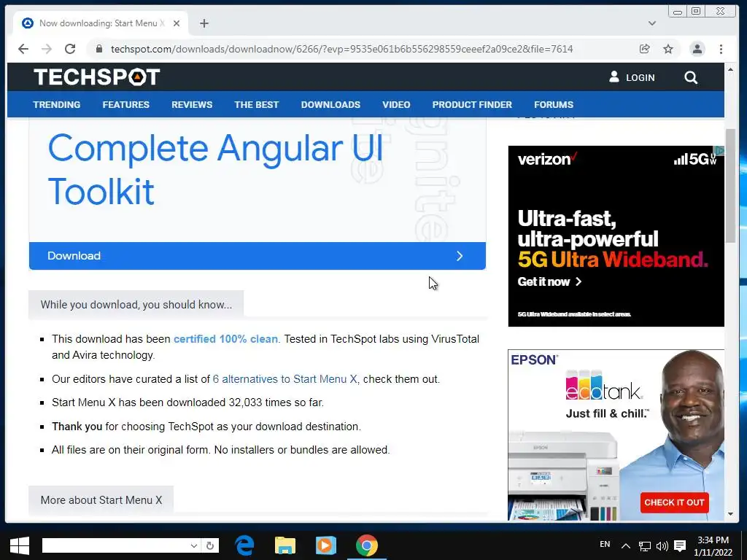Image resolution: width=747 pixels, height=560 pixels.
Task: Click the Chrome taskbar icon
Action: [x=366, y=545]
